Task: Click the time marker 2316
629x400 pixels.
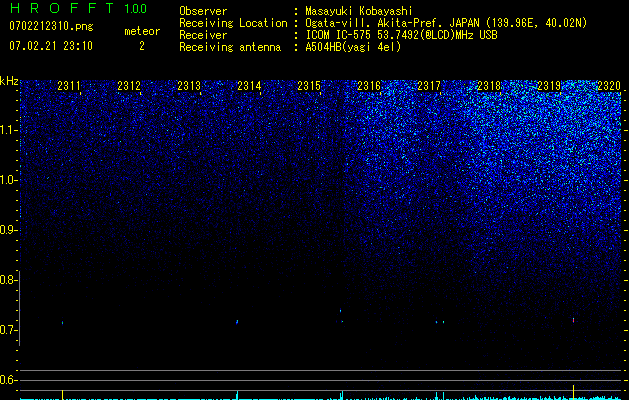Action: coord(369,86)
